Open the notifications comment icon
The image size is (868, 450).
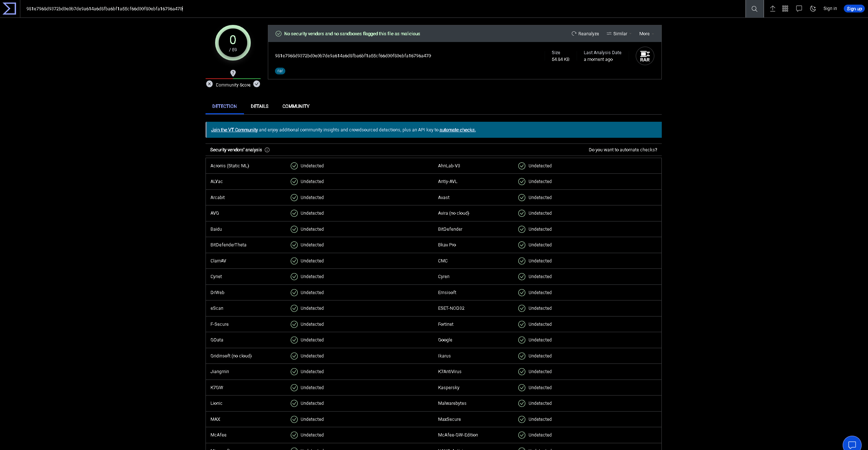coord(799,9)
